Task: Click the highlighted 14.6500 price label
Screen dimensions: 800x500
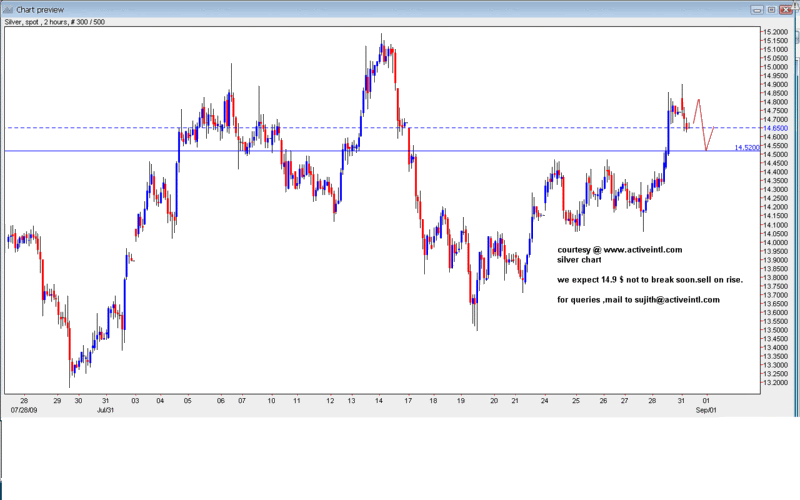Action: click(x=775, y=128)
